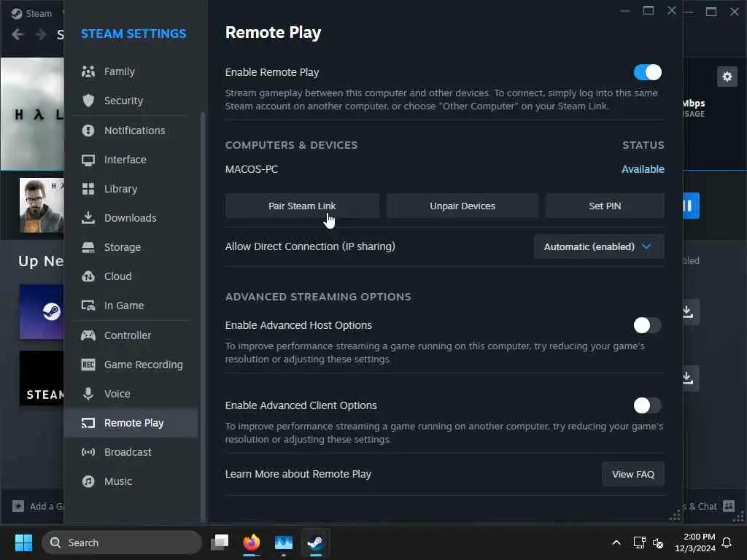Screen dimensions: 747x560
Task: Open the In Game overlay icon
Action: click(x=88, y=306)
